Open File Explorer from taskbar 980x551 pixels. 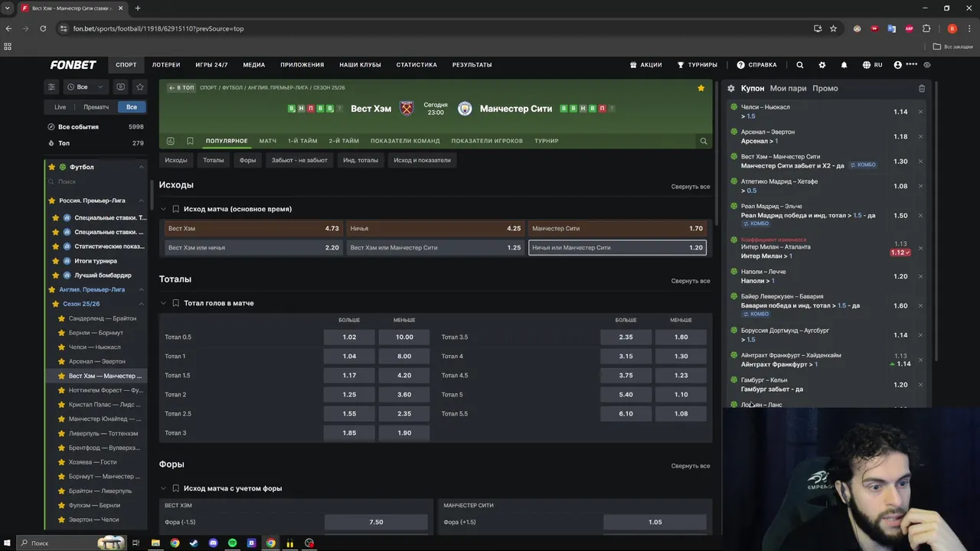click(x=155, y=543)
